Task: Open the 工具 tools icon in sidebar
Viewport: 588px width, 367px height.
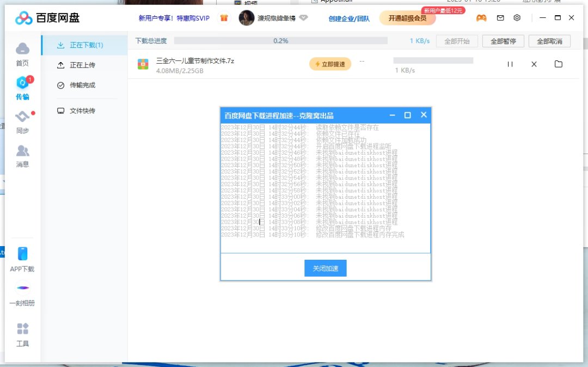Action: point(22,329)
